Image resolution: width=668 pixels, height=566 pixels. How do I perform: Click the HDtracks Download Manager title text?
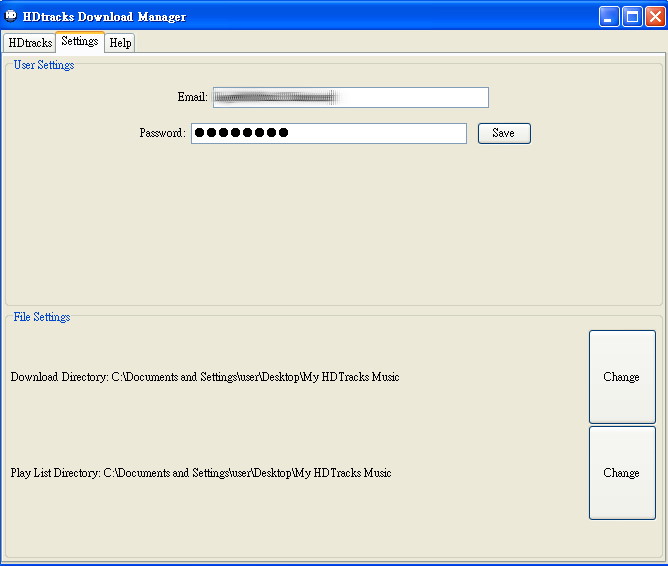104,17
